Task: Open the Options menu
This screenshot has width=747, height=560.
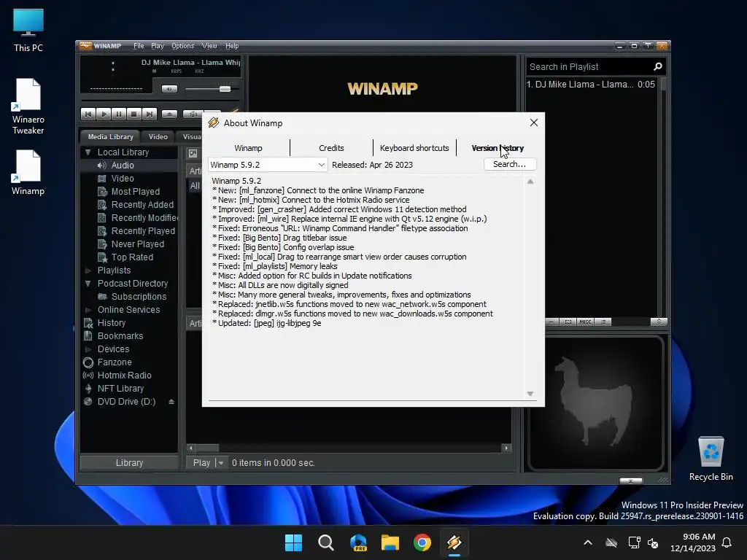Action: tap(183, 46)
